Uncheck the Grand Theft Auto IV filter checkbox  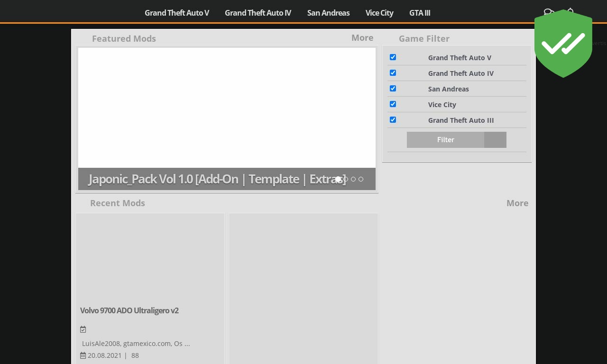pos(393,73)
